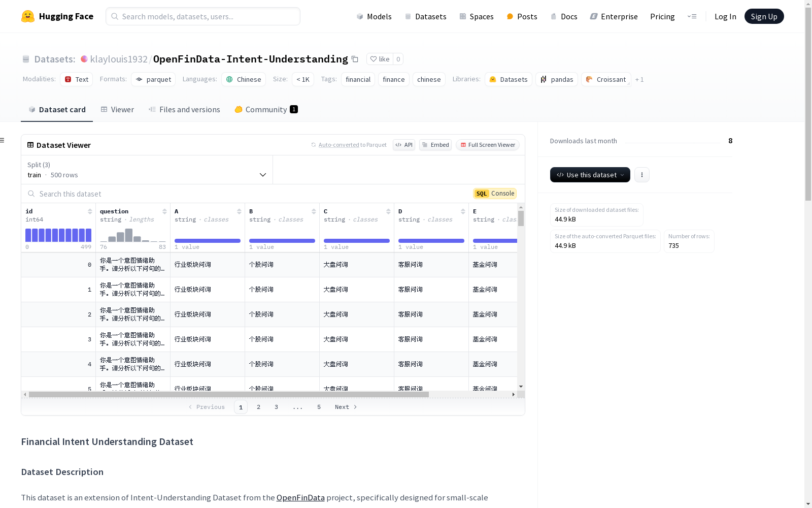812x508 pixels.
Task: Select the lowercase chinese tag
Action: point(429,79)
